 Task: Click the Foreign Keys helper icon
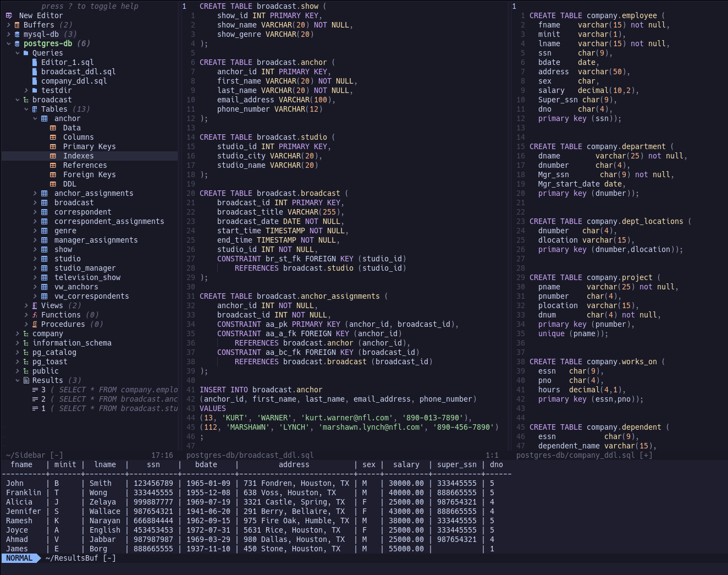coord(53,174)
